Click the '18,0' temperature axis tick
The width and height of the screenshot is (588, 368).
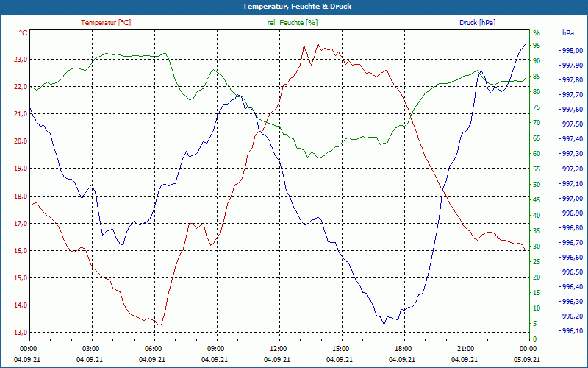tap(21, 196)
